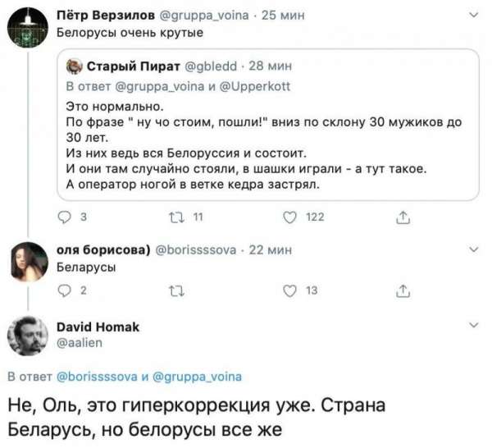The image size is (492, 448).
Task: Share Пётр Верзилов's tweet
Action: (402, 217)
